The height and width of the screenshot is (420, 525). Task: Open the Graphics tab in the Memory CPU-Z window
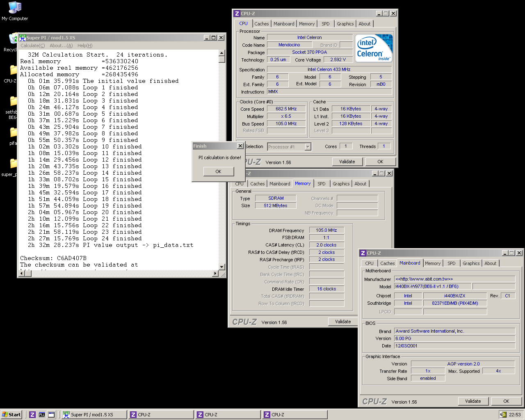click(x=341, y=184)
